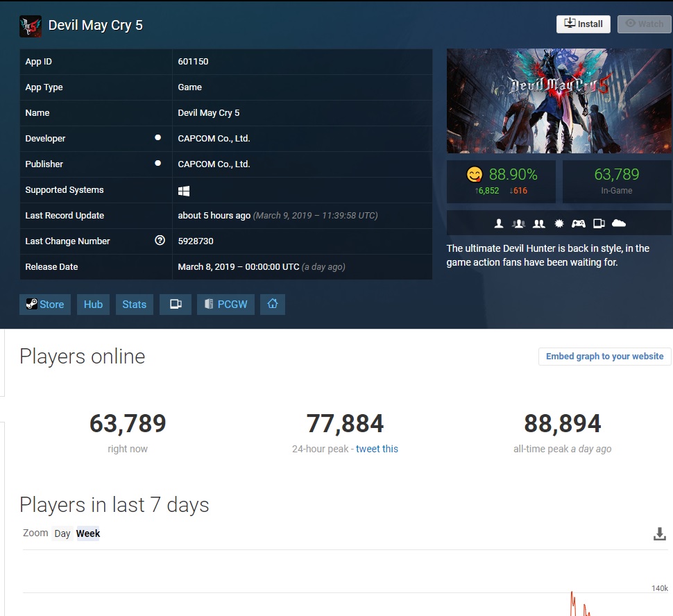Click the tweet this link
Viewport: 673px width, 616px height.
pyautogui.click(x=377, y=449)
